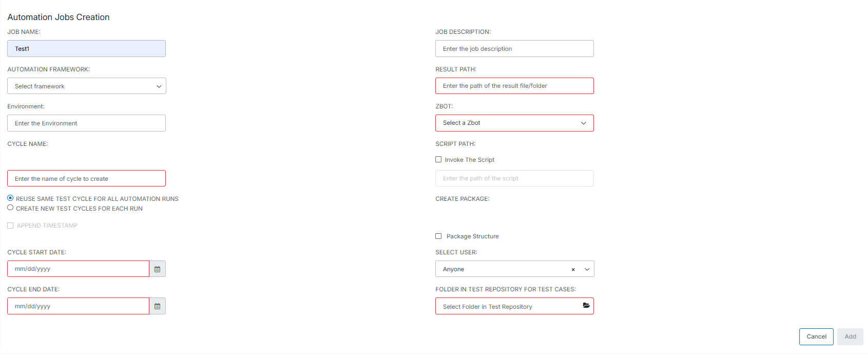Screen dimensions: 868x354
Task: Check the Package Structure checkbox
Action: (x=438, y=236)
